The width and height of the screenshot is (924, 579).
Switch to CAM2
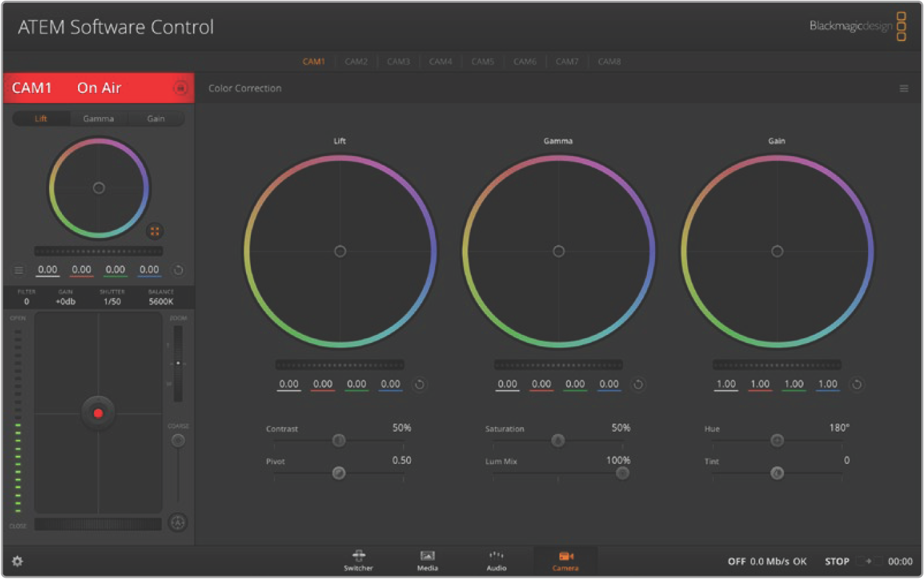point(356,61)
